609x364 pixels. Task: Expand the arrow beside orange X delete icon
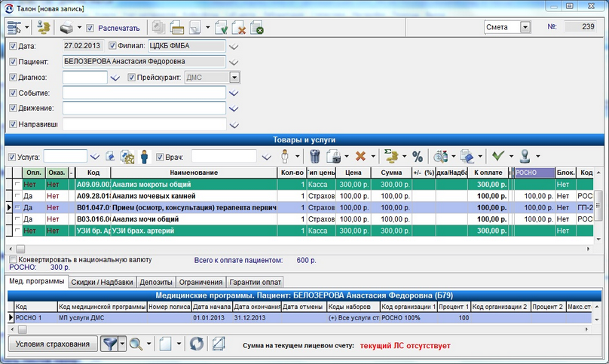373,157
